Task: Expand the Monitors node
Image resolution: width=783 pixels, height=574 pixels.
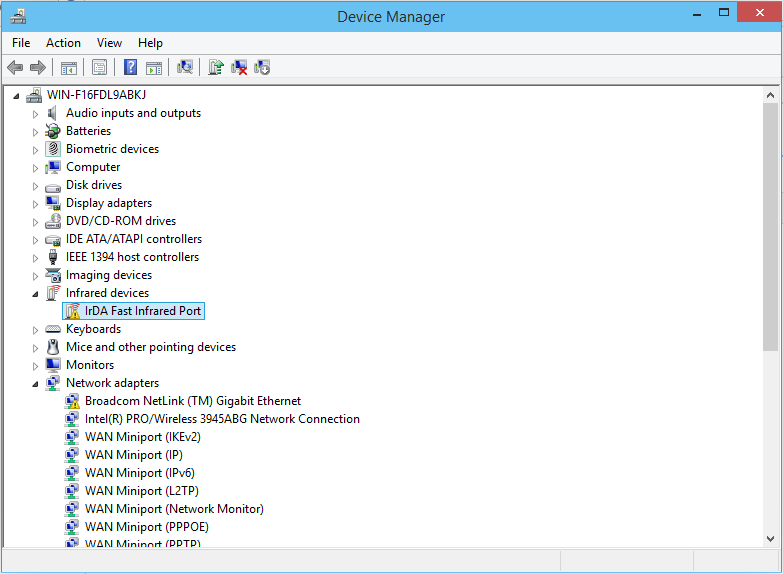Action: coord(35,366)
